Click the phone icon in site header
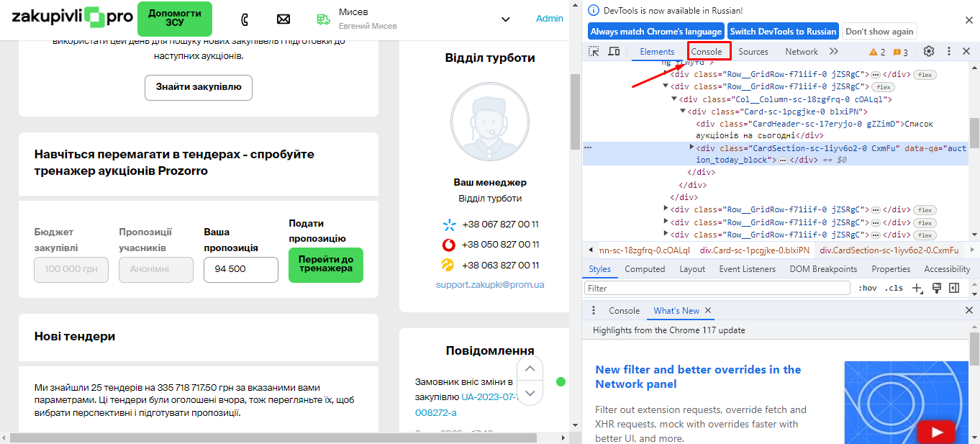The height and width of the screenshot is (444, 980). click(x=245, y=19)
